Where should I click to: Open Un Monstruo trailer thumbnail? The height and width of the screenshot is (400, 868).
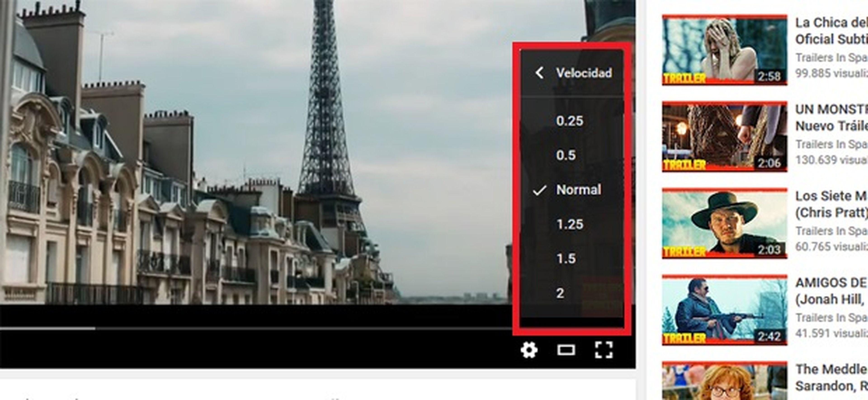724,136
